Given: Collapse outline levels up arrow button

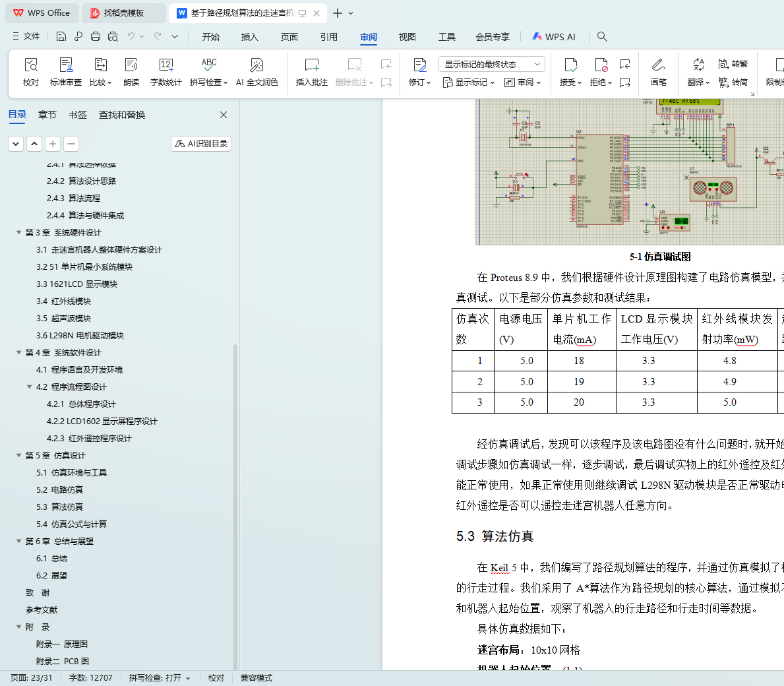Looking at the screenshot, I should (x=34, y=144).
